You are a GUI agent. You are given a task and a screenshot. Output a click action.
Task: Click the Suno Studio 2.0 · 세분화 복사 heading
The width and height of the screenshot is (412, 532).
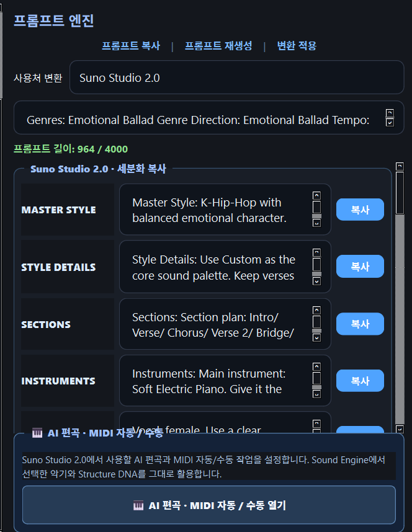pos(98,169)
